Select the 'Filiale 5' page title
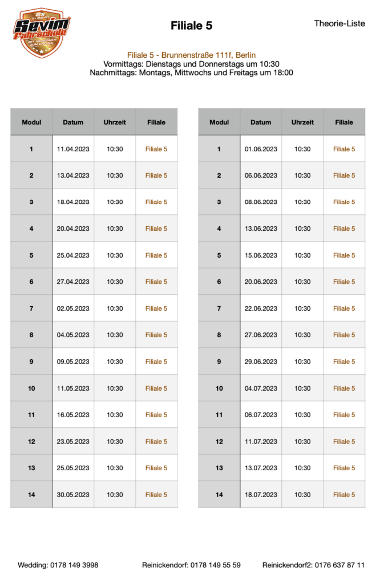The width and height of the screenshot is (392, 585). point(191,25)
